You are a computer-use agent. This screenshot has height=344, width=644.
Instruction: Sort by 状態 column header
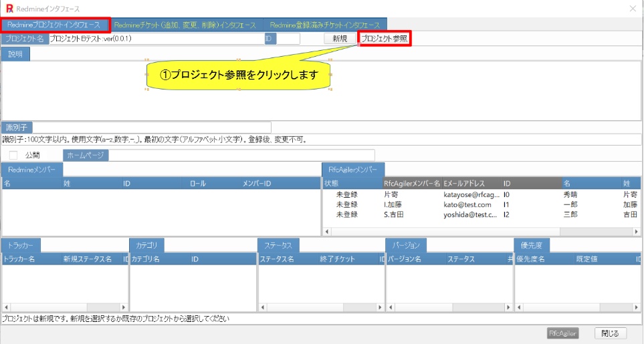pos(352,183)
